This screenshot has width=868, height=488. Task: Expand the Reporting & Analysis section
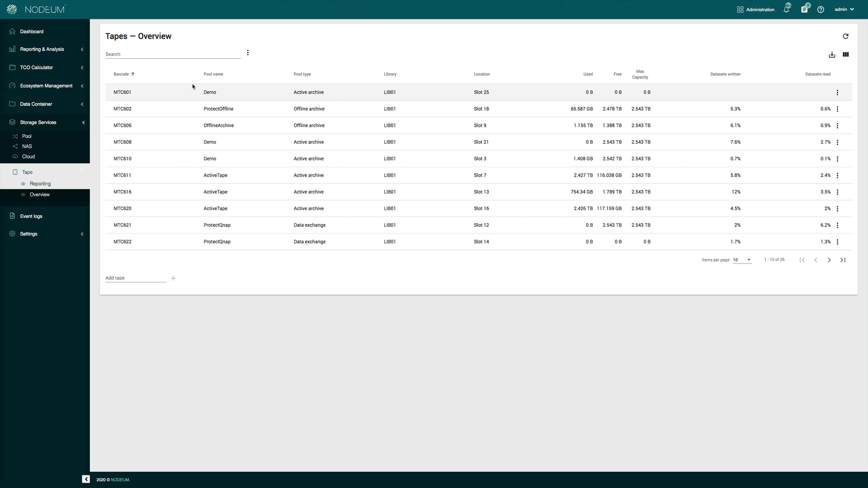[x=41, y=49]
